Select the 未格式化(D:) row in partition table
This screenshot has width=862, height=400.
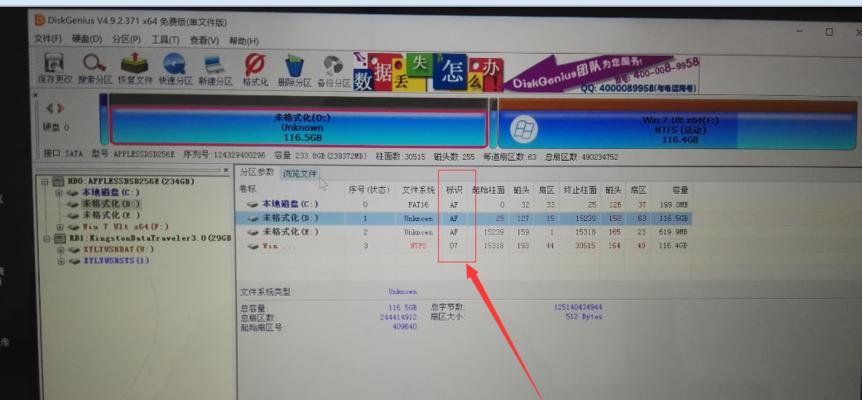[x=463, y=218]
